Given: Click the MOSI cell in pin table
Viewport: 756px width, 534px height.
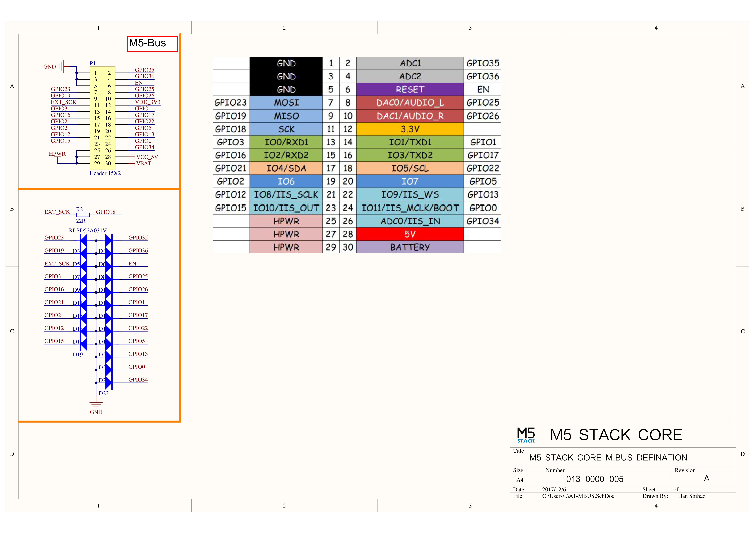Looking at the screenshot, I should [x=286, y=103].
